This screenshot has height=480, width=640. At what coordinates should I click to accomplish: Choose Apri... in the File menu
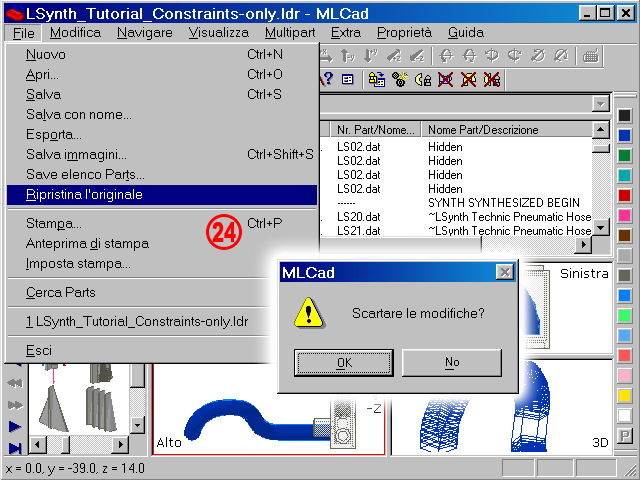(x=162, y=74)
